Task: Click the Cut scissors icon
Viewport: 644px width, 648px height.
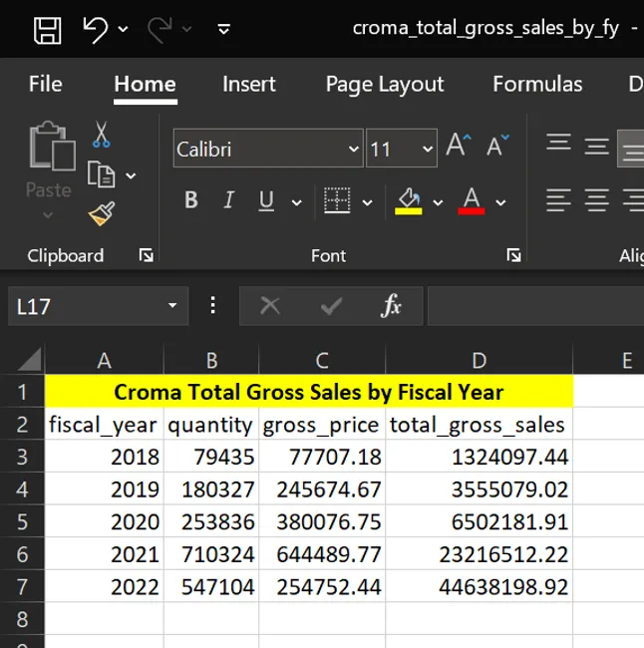Action: coord(101,135)
